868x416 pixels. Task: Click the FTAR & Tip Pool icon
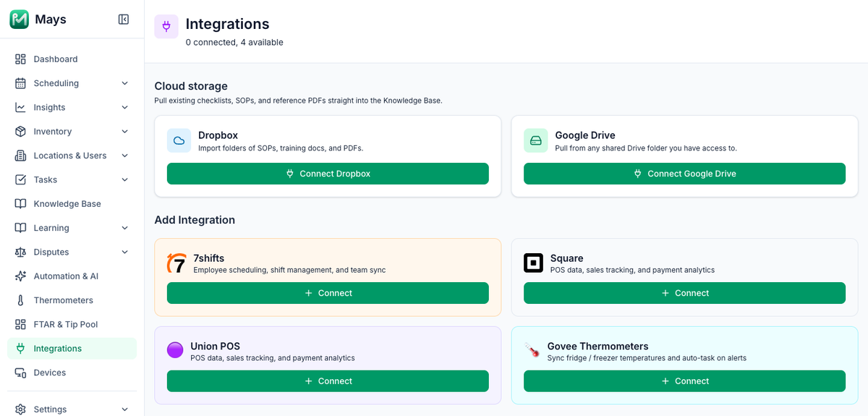pos(20,324)
